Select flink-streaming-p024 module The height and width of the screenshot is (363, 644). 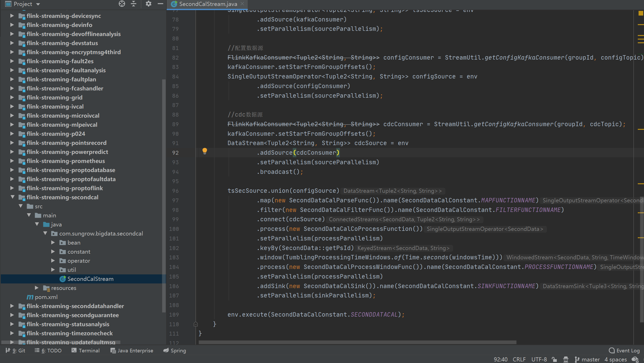coord(56,134)
